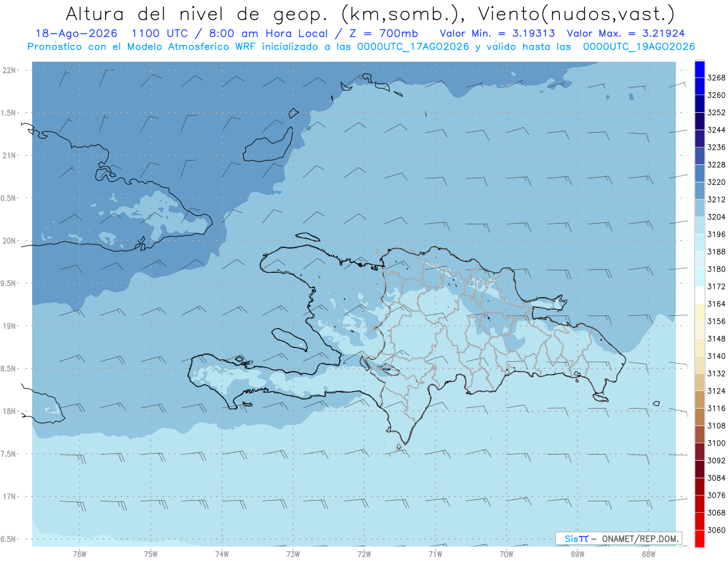Screen dimensions: 728x562
Task: Click the SisTT – ONAMET/REP.DOM. label box
Action: point(618,538)
